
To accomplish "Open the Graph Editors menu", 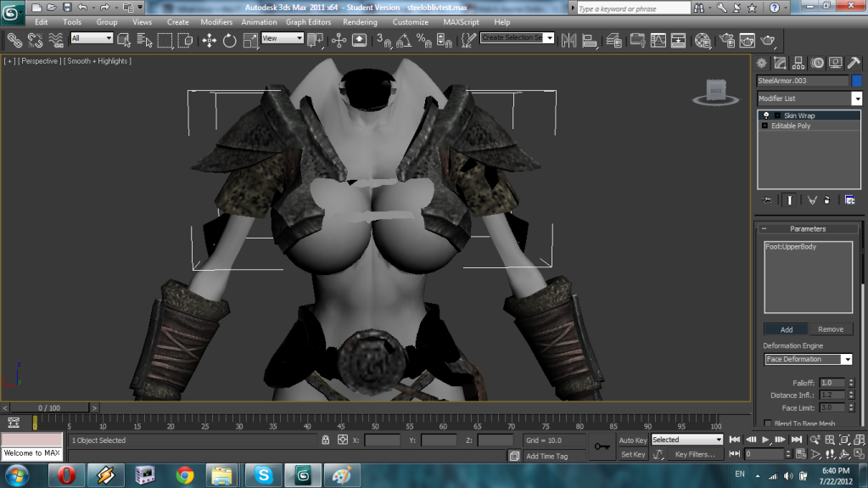I will [x=308, y=22].
